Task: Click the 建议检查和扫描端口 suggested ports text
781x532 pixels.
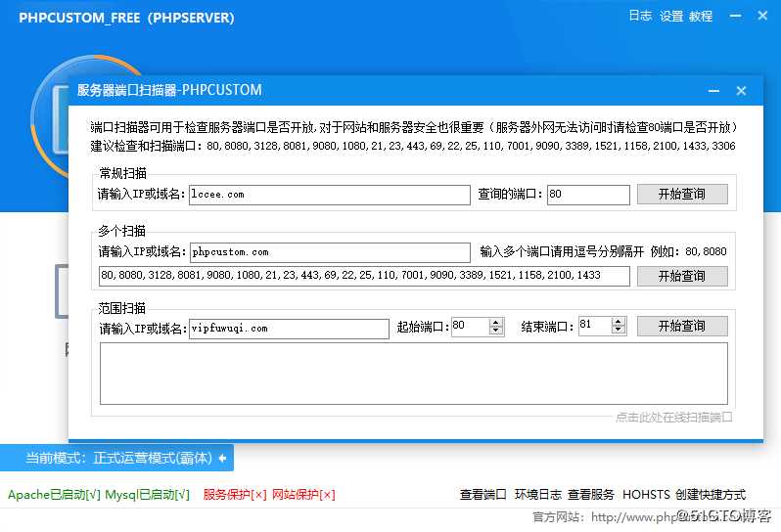Action: 412,146
